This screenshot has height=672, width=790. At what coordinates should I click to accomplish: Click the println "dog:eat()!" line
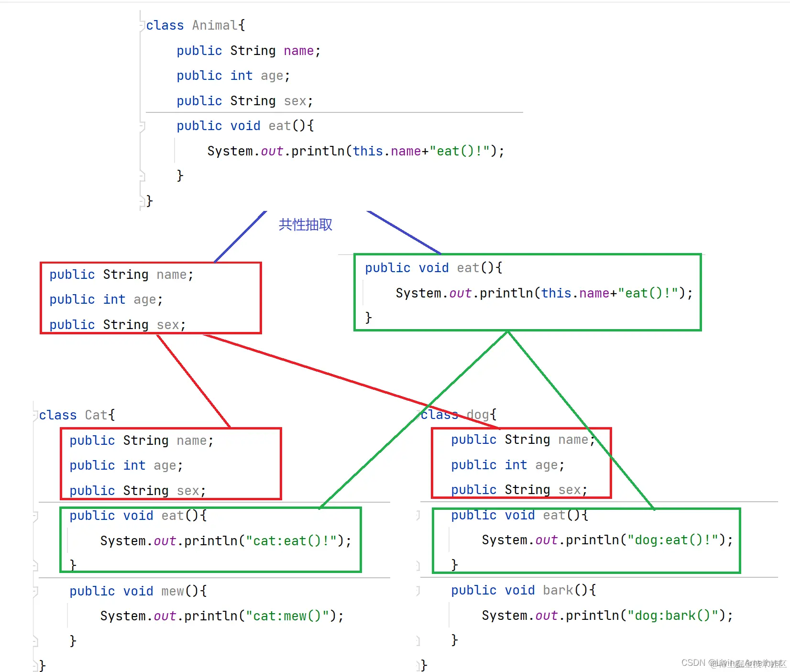pyautogui.click(x=607, y=540)
